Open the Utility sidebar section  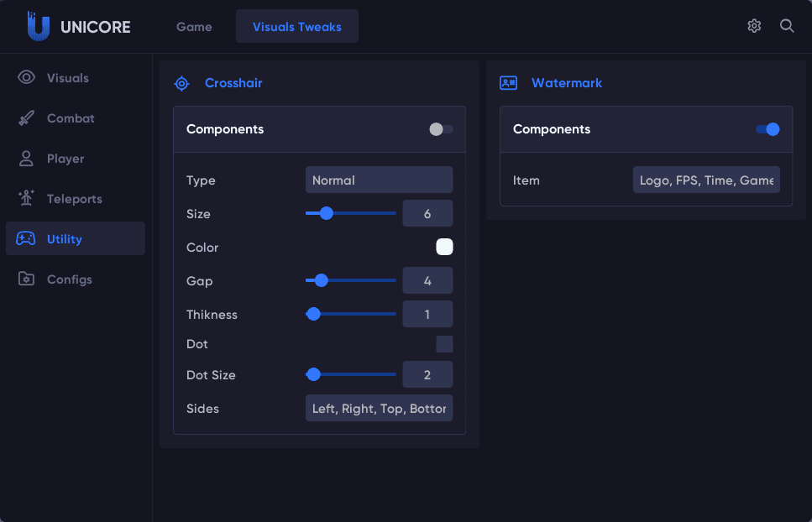tap(76, 239)
